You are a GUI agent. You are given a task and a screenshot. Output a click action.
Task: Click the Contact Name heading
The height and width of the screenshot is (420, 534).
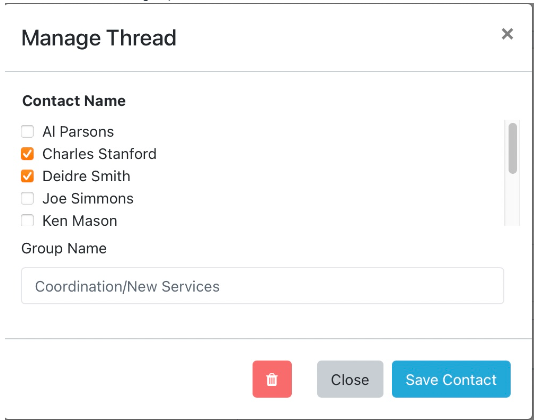click(74, 101)
